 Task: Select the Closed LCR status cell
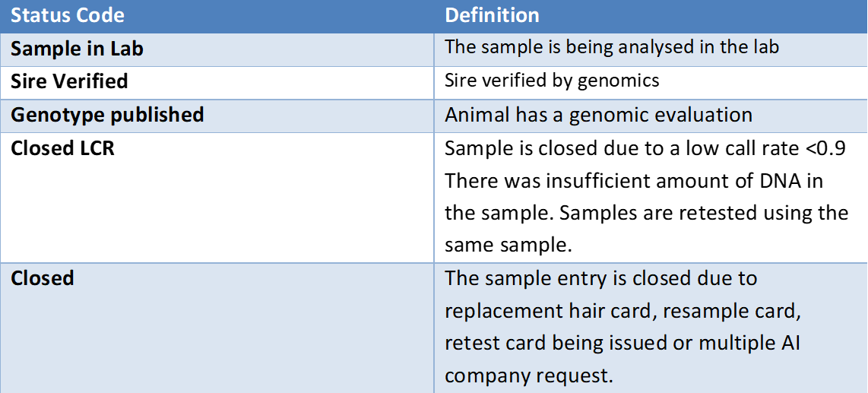point(217,197)
